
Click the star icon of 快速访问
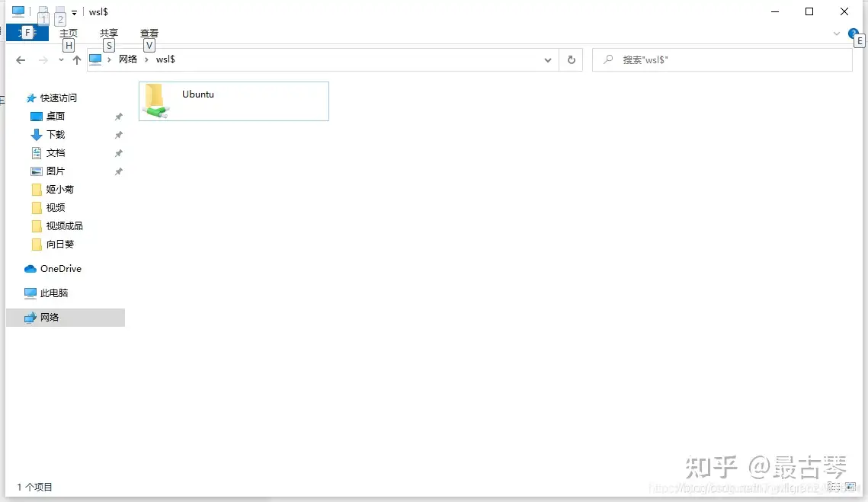point(31,98)
